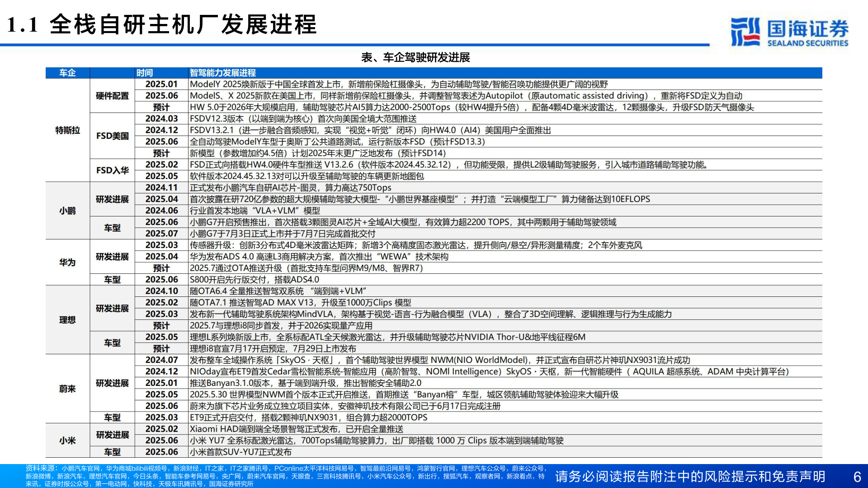Viewport: 868px width, 488px height.
Task: Select the 特斯拉 row label
Action: [67, 130]
